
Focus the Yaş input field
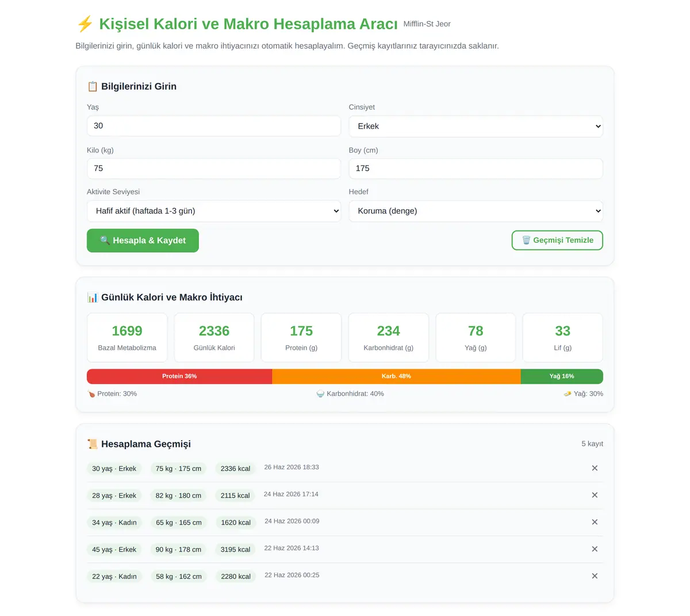214,126
